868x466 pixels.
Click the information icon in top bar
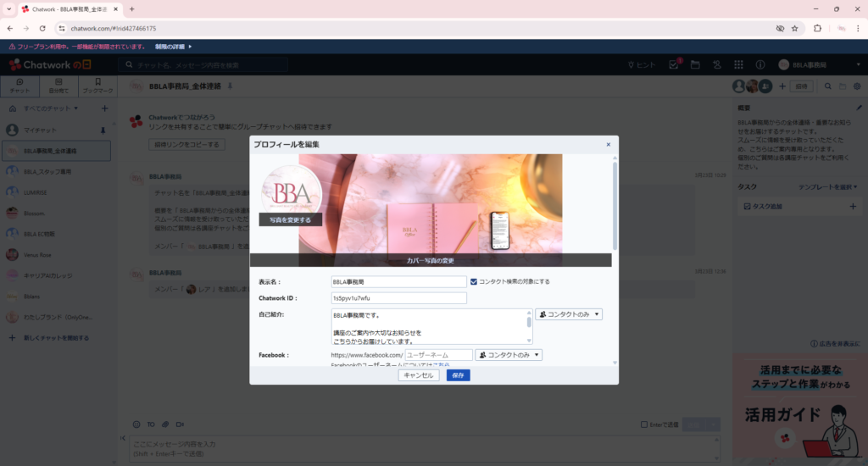[759, 65]
